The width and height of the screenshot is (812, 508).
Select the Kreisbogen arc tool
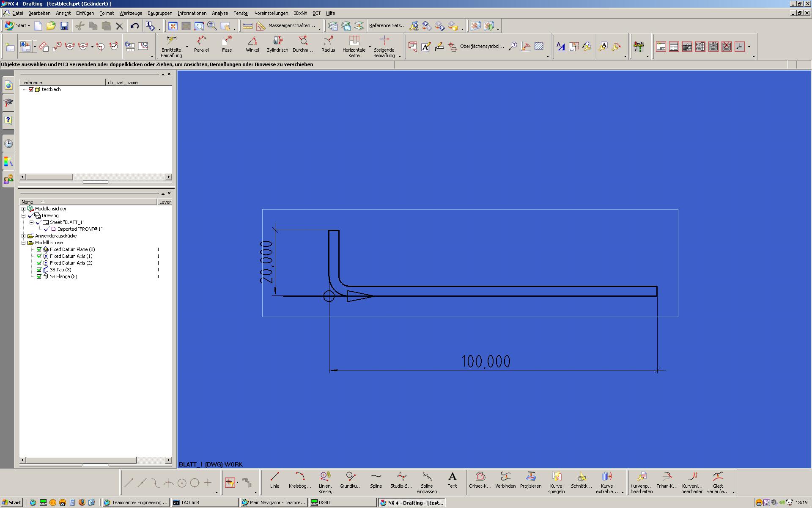click(300, 480)
